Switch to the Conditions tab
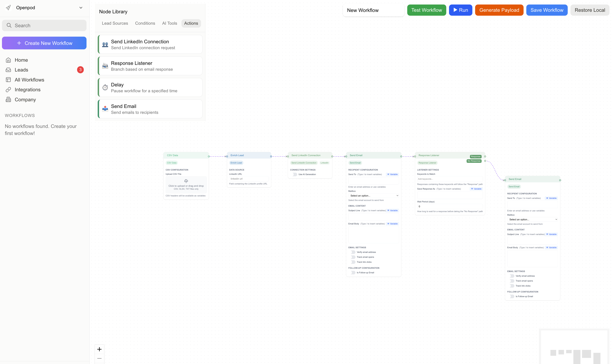Image resolution: width=614 pixels, height=364 pixels. (145, 23)
